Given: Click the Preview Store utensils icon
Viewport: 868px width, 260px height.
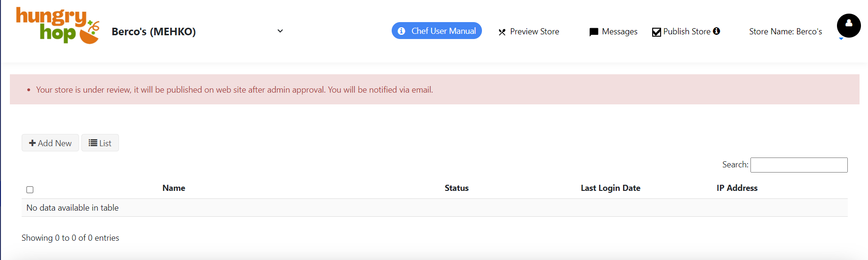Looking at the screenshot, I should point(502,32).
